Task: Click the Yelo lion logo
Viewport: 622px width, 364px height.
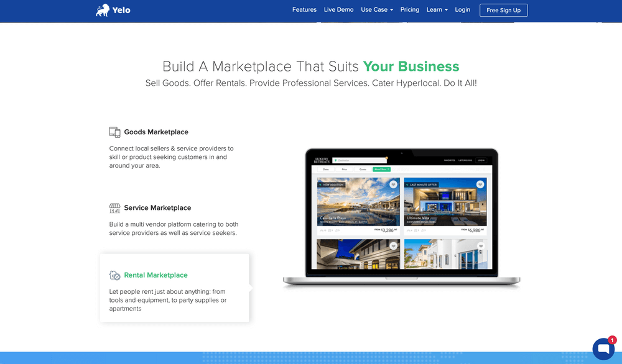Action: pyautogui.click(x=103, y=11)
